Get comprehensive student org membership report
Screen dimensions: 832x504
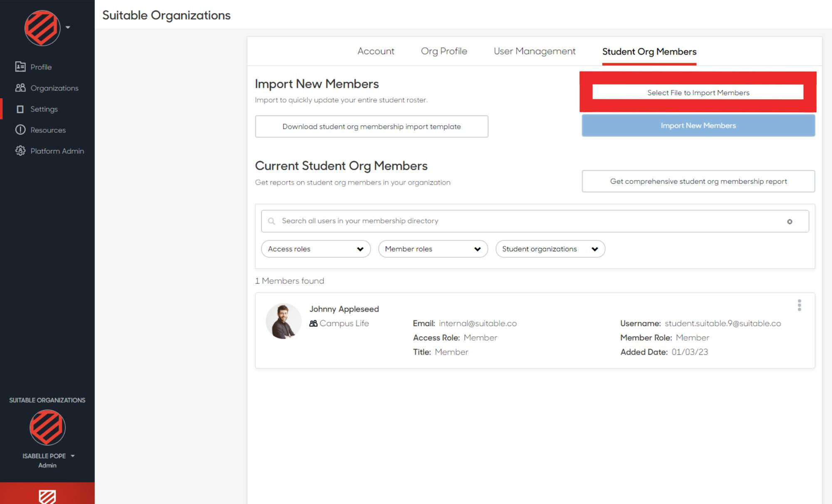tap(698, 181)
